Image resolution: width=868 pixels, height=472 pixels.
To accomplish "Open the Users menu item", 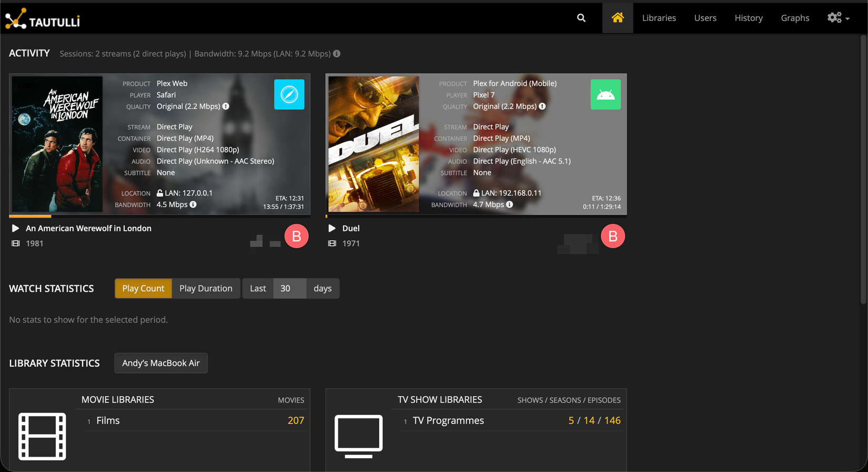I will click(x=705, y=18).
